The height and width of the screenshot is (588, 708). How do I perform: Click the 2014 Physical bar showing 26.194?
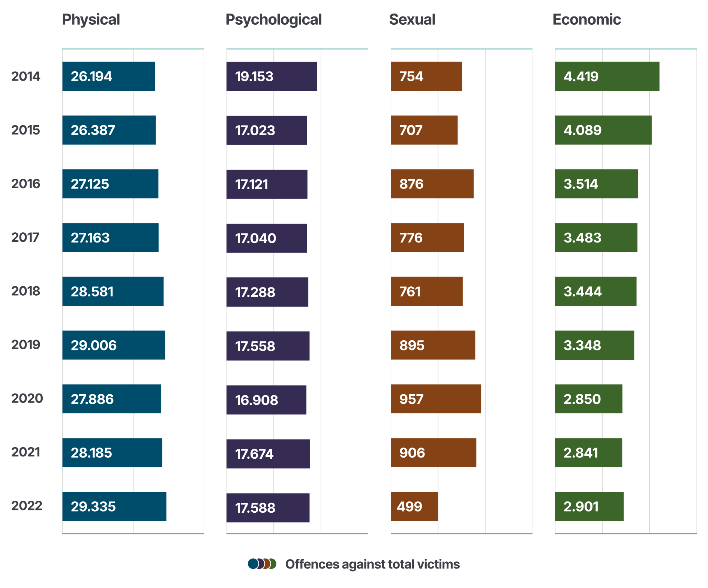pos(109,76)
